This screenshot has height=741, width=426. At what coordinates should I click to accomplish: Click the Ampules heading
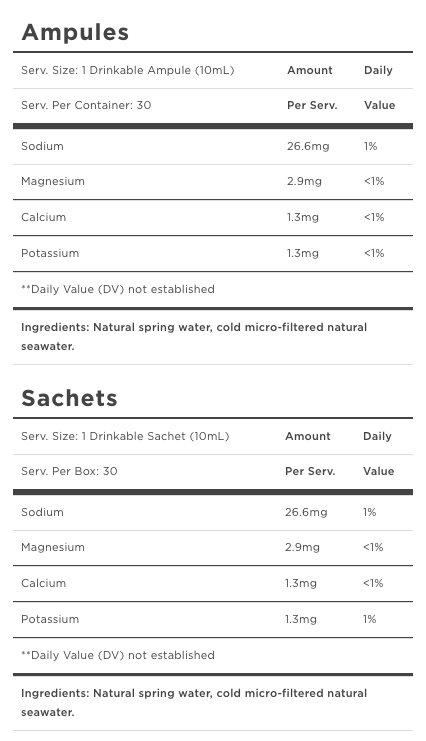pos(75,33)
